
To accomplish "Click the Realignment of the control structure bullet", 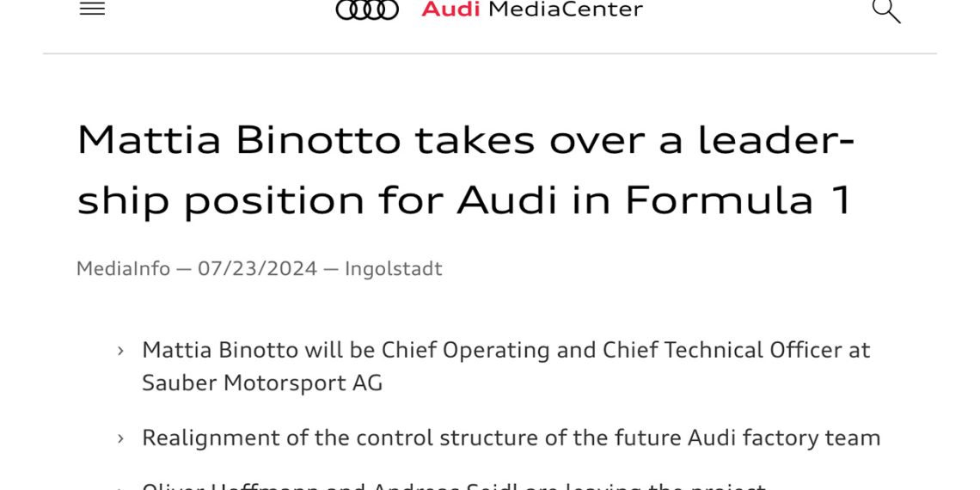I will click(x=511, y=438).
